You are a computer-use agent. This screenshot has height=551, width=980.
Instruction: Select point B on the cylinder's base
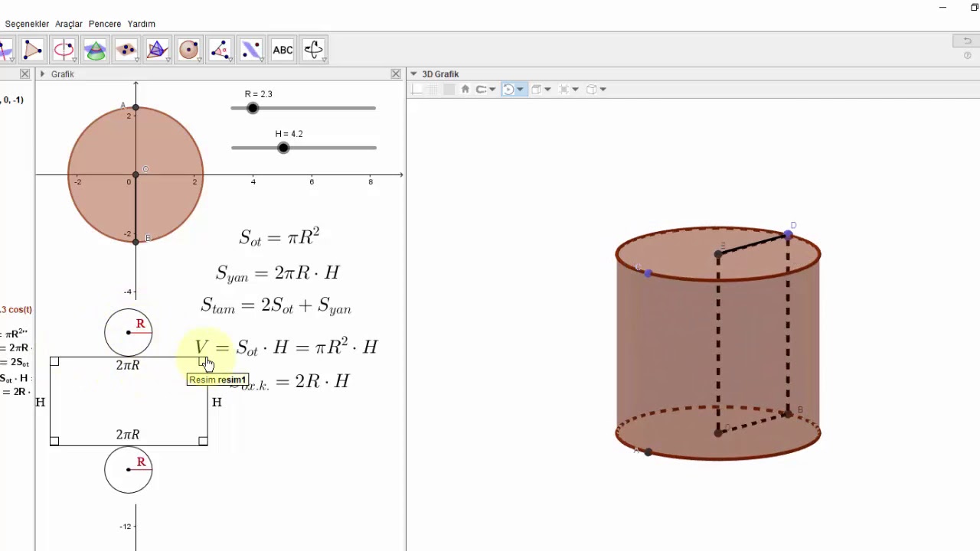coord(788,414)
